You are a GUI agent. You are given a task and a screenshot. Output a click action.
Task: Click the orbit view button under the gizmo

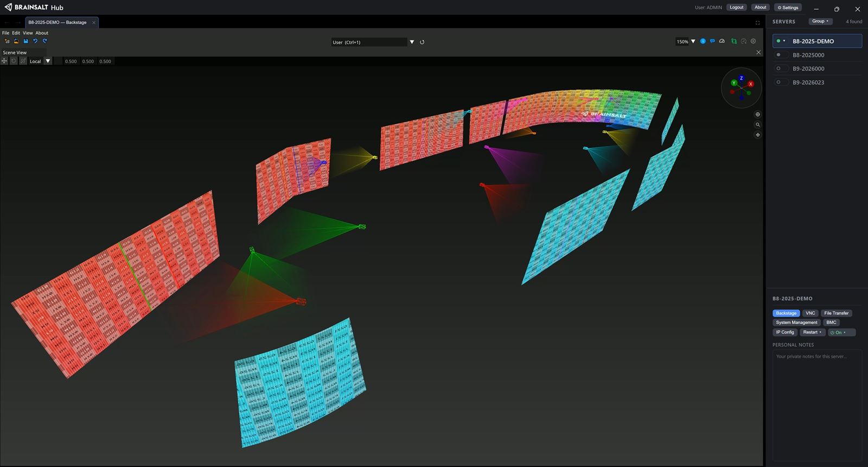tap(758, 115)
